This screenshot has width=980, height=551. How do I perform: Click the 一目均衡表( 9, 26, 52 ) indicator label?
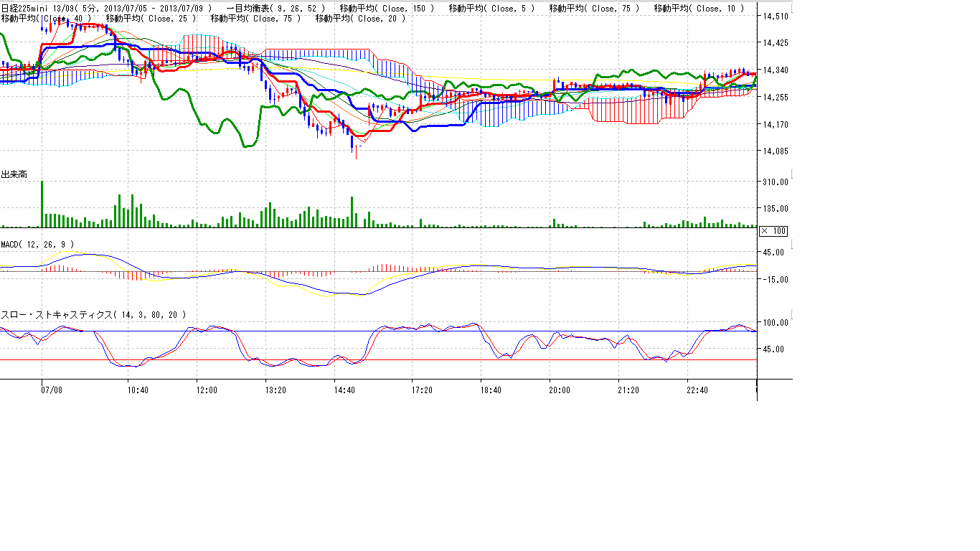[x=275, y=9]
